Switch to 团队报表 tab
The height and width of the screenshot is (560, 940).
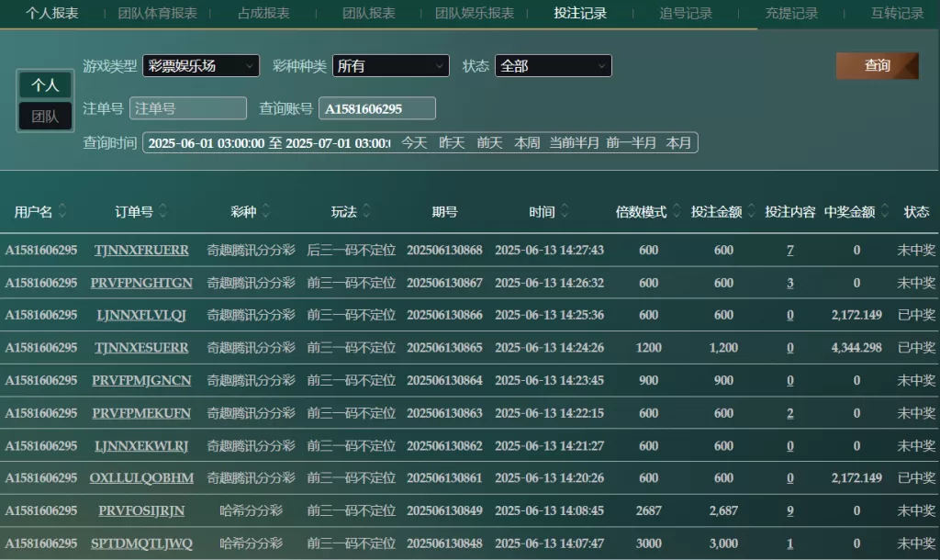(369, 13)
